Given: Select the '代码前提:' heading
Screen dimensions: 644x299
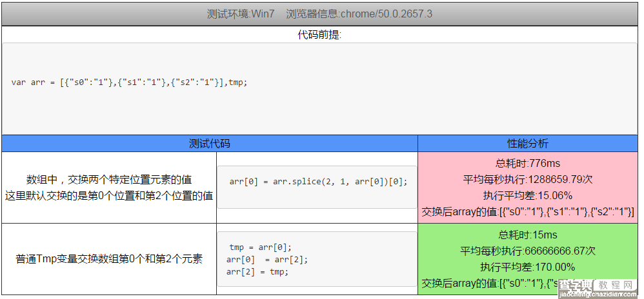Looking at the screenshot, I should [x=319, y=35].
